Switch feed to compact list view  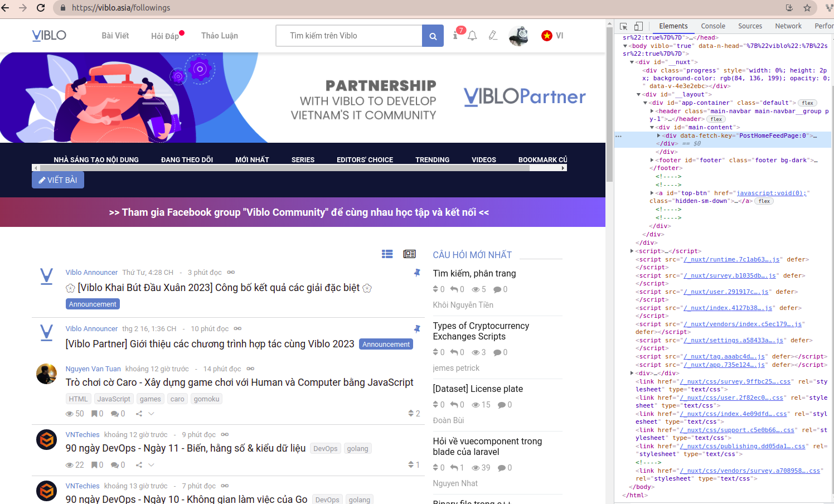(x=387, y=254)
